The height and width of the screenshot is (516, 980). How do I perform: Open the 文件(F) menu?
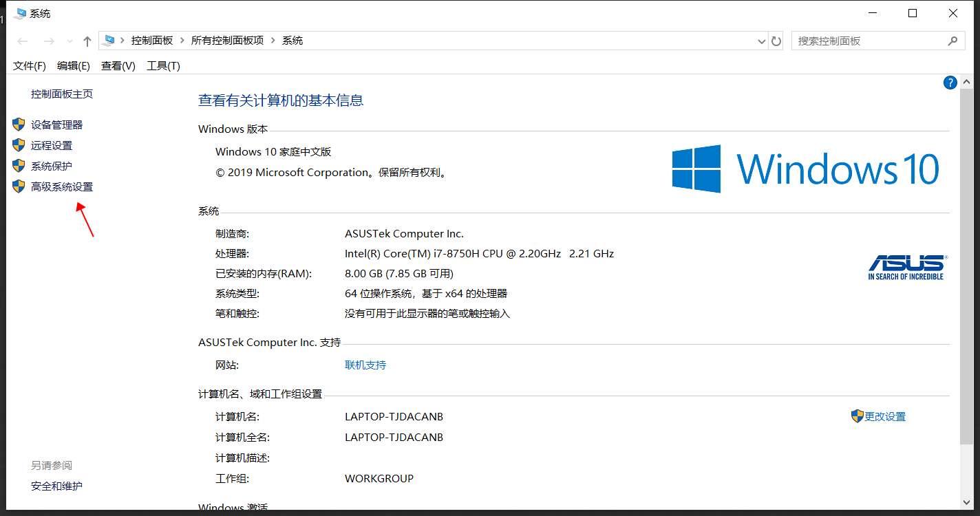[x=30, y=65]
